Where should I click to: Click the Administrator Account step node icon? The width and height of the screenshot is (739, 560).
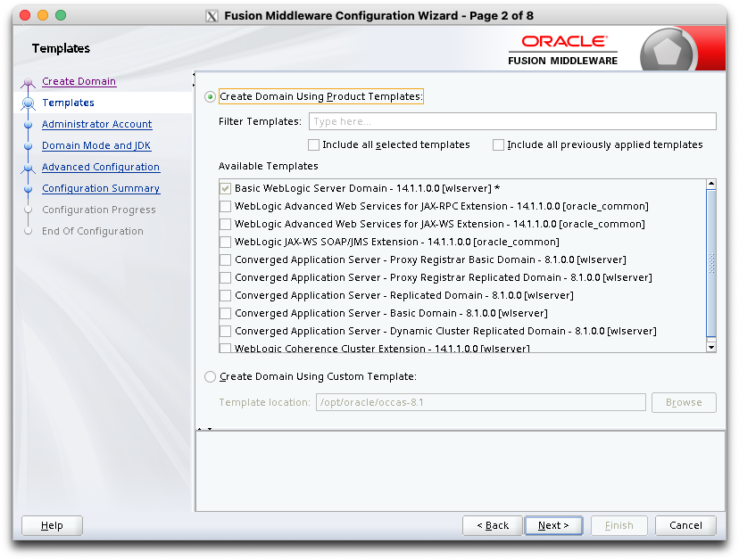29,125
